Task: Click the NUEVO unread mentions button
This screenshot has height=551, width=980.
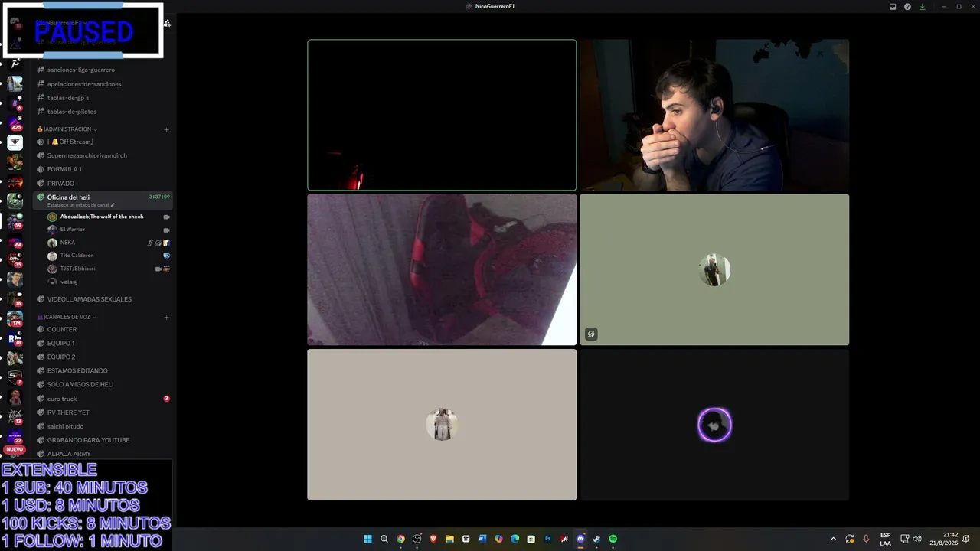Action: (15, 449)
